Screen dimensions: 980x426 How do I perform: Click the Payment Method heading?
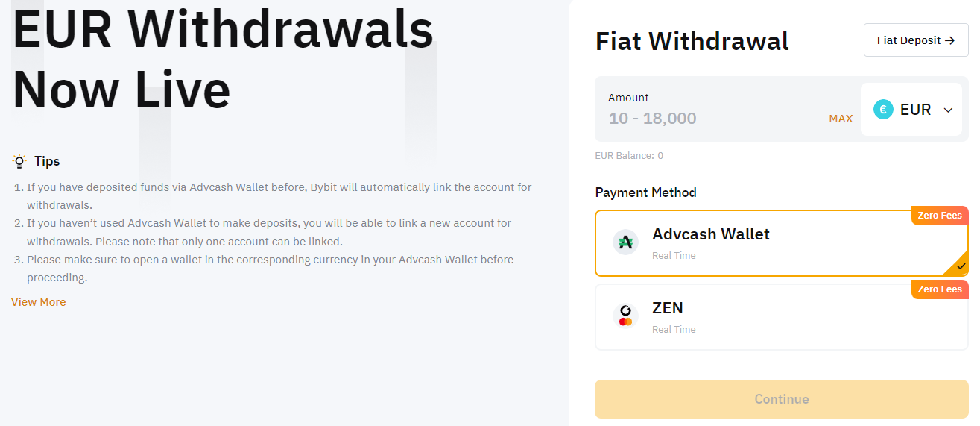pos(645,192)
